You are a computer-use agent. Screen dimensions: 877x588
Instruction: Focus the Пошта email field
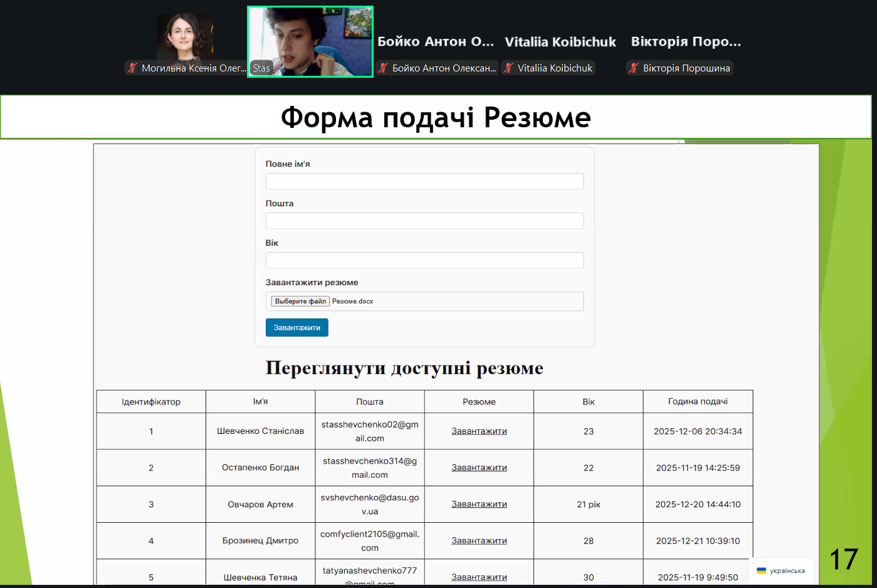click(424, 221)
